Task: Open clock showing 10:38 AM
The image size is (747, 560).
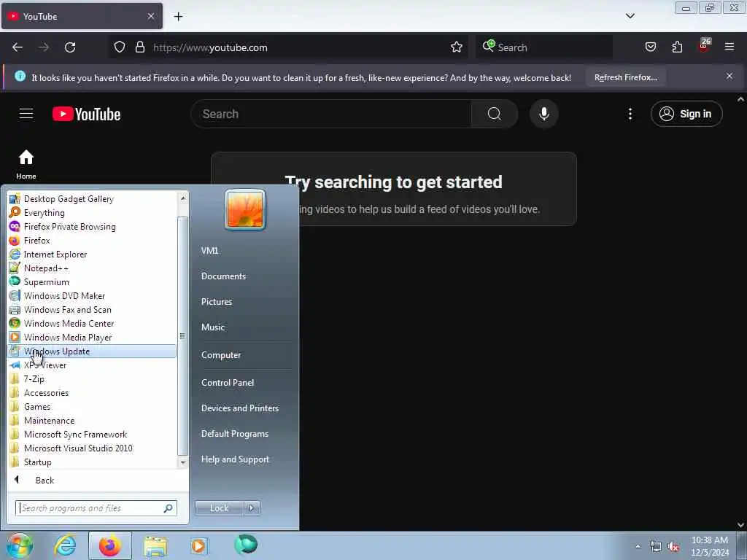Action: pos(709,546)
